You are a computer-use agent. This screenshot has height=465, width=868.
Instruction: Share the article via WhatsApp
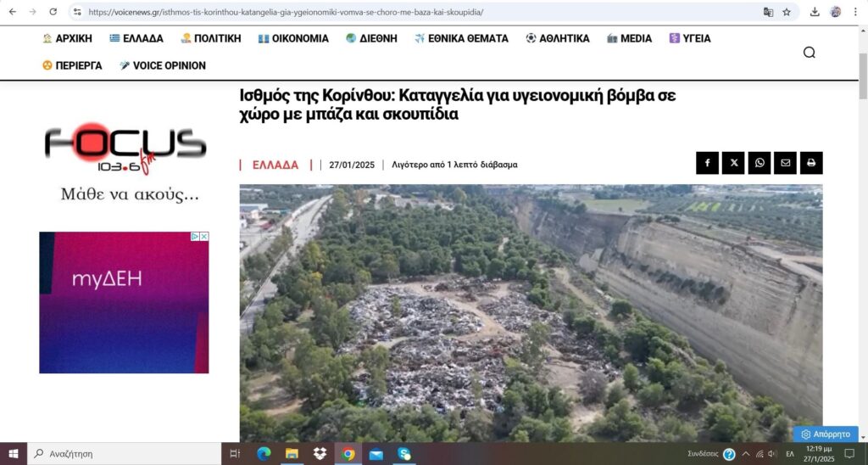[759, 163]
